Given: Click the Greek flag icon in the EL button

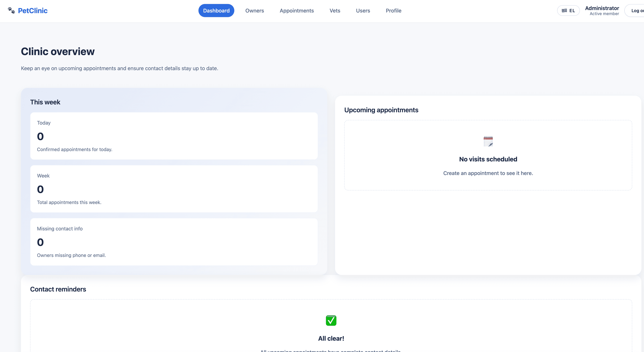Looking at the screenshot, I should click(564, 10).
